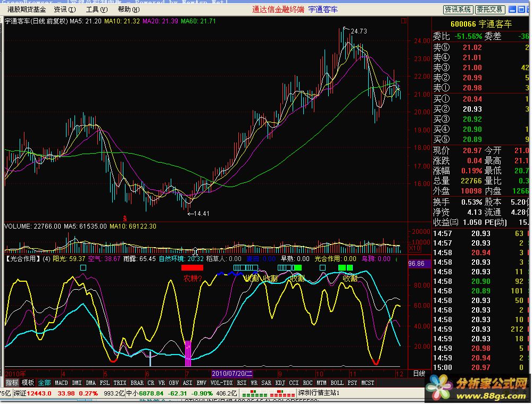Open the 帮助(H) menu

129,10
